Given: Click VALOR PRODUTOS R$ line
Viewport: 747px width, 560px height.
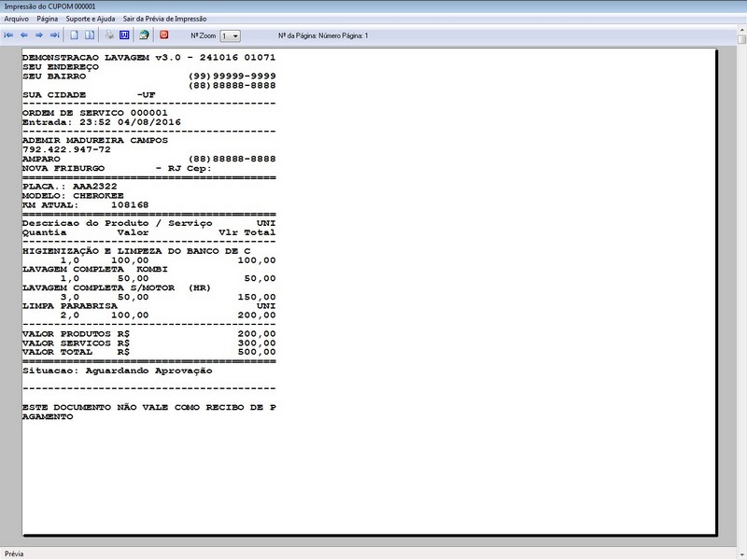Looking at the screenshot, I should (149, 334).
